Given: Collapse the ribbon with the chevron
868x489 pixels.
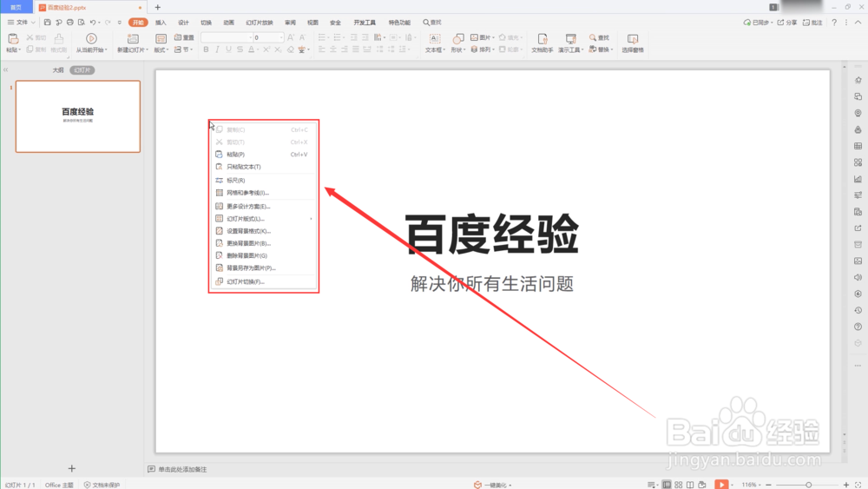Looking at the screenshot, I should (x=858, y=23).
